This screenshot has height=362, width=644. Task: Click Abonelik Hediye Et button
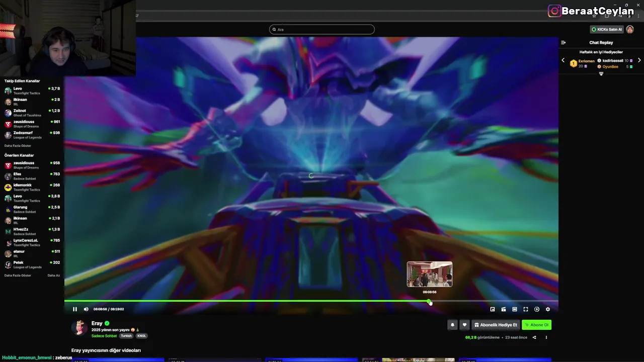[x=496, y=325]
